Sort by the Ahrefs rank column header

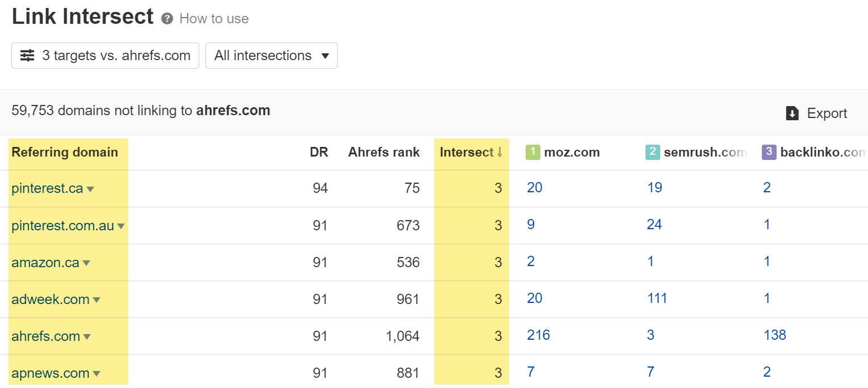384,151
